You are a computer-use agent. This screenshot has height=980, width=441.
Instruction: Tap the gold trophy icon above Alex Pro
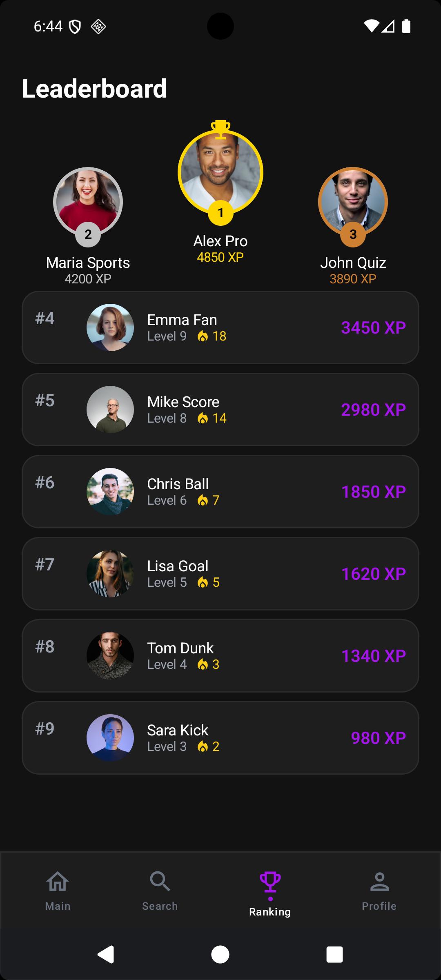point(220,129)
